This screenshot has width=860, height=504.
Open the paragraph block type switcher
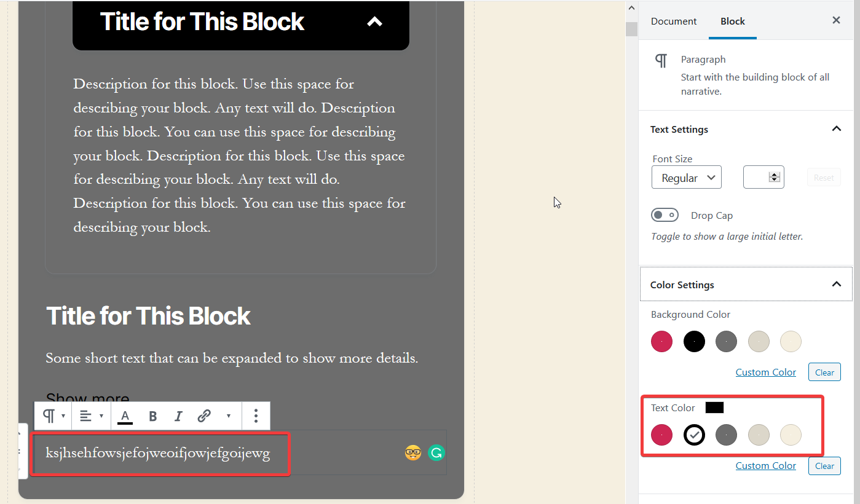pyautogui.click(x=53, y=416)
